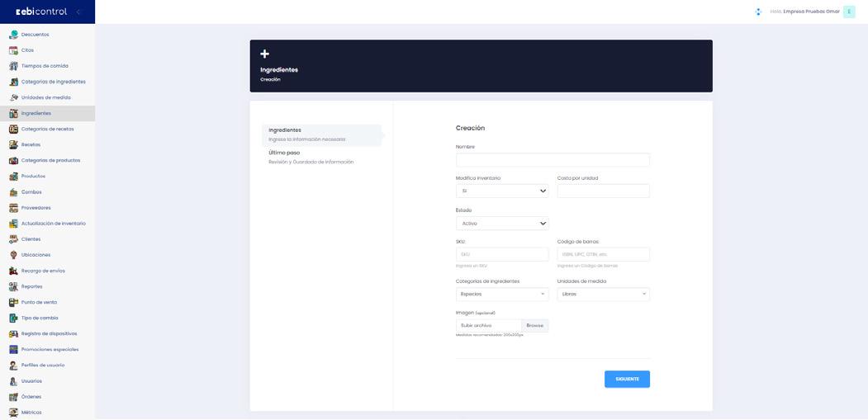
Task: Open the Reportes menu label
Action: (x=31, y=286)
